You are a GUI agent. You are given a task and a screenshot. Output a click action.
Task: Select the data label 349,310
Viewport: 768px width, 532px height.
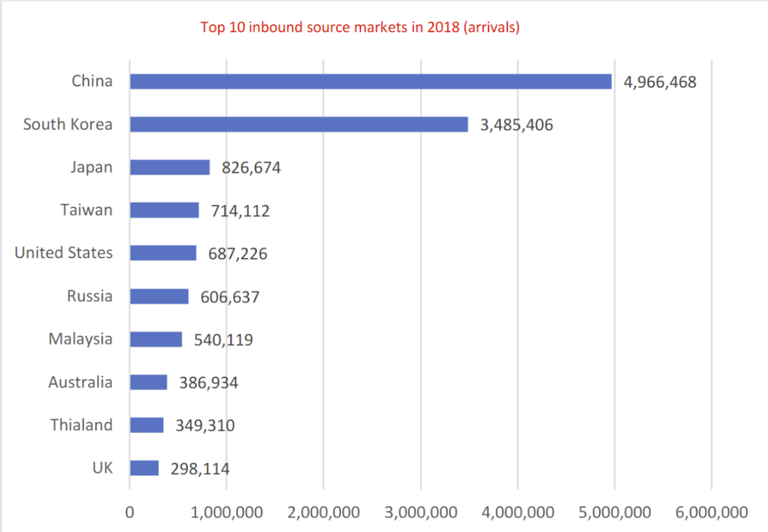[x=205, y=425]
